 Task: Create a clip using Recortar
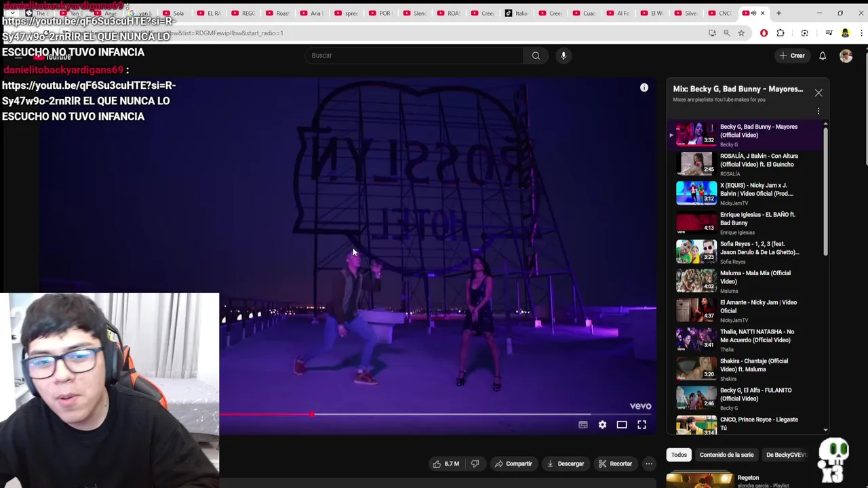[615, 464]
